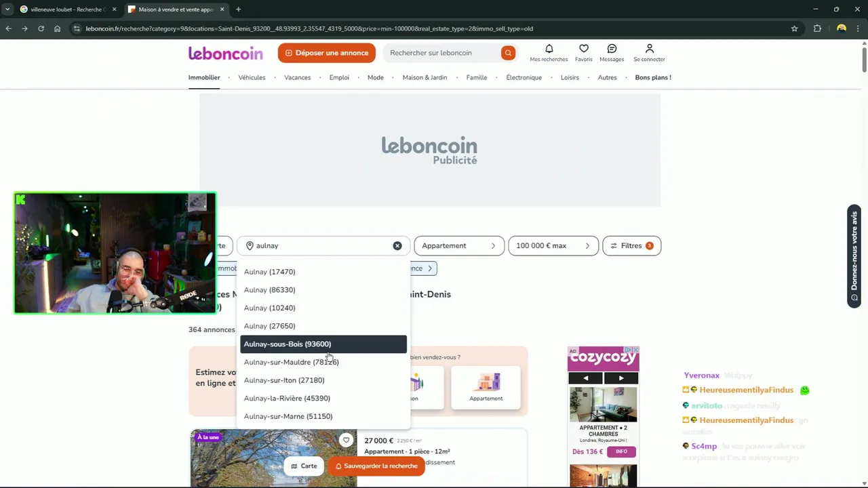This screenshot has height=488, width=868.
Task: Close the Maison à vendre tab
Action: (x=222, y=9)
